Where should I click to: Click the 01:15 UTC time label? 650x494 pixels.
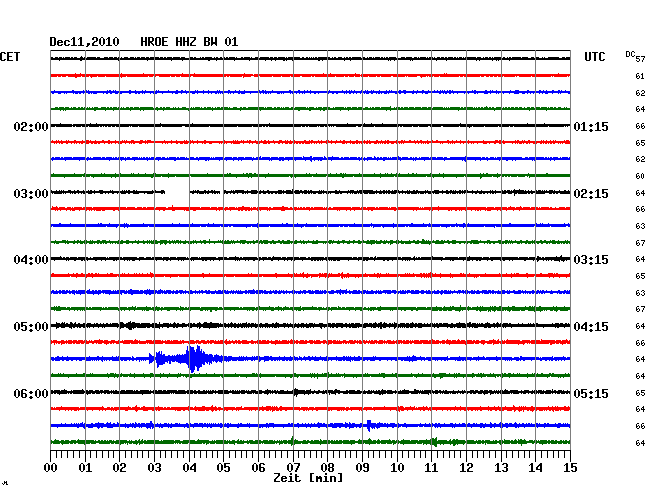(x=591, y=126)
